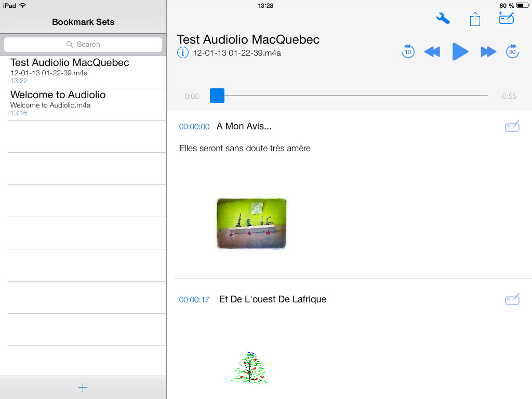Click the 'Bookmark Sets' header title
Viewport: 532px width, 399px height.
coord(83,22)
